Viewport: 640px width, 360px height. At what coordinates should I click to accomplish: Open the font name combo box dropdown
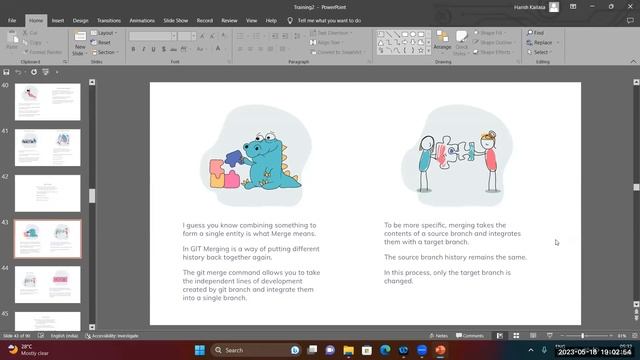[173, 36]
